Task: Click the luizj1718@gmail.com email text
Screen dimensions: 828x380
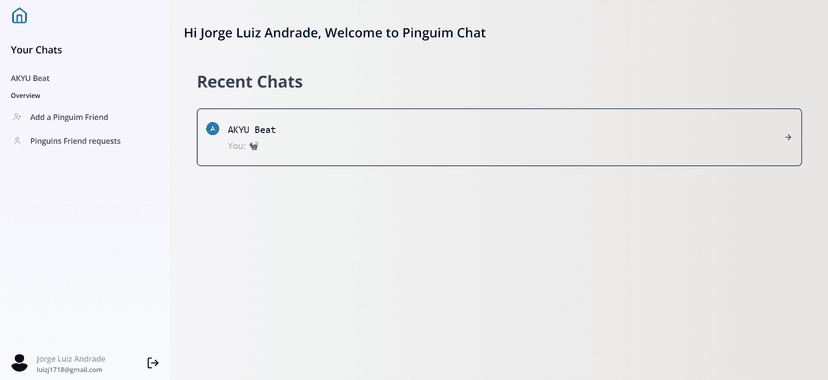Action: [69, 369]
